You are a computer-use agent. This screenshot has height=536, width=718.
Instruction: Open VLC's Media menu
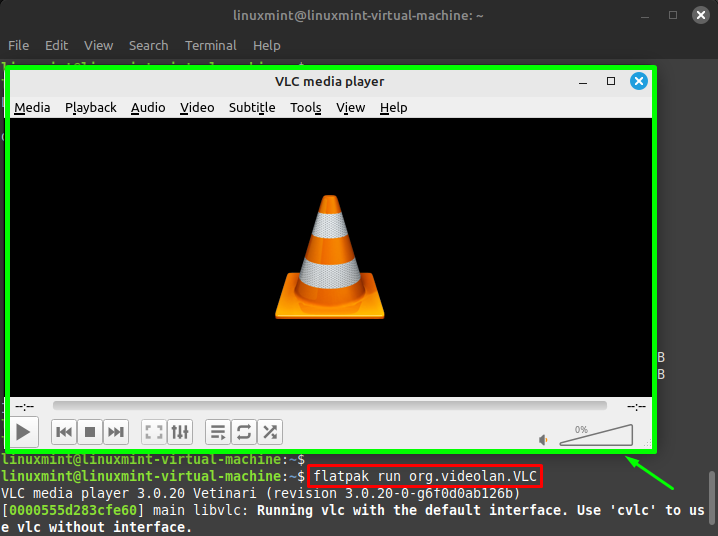click(x=32, y=108)
